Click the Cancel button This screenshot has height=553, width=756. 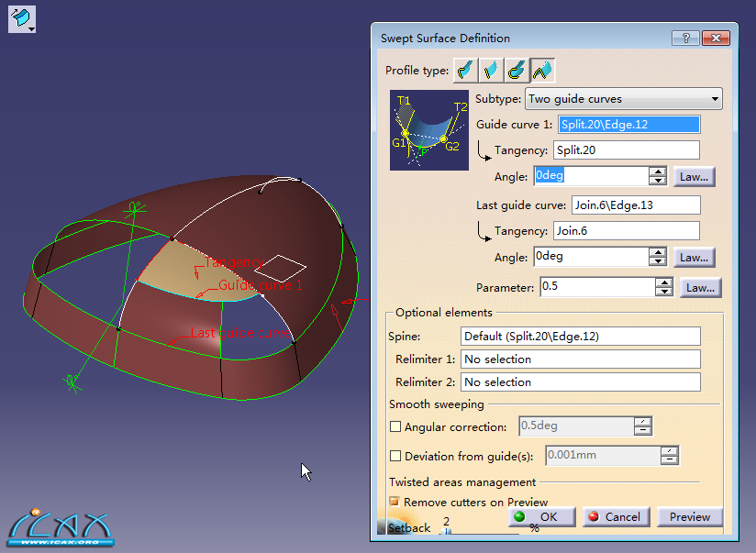click(x=615, y=517)
